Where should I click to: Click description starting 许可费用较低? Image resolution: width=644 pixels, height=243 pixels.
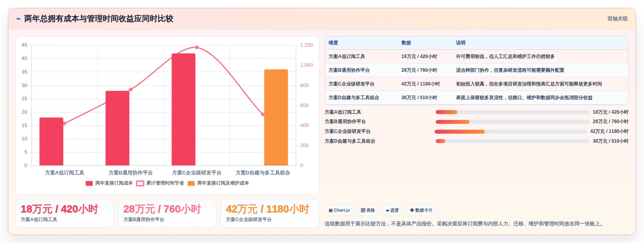[505, 56]
